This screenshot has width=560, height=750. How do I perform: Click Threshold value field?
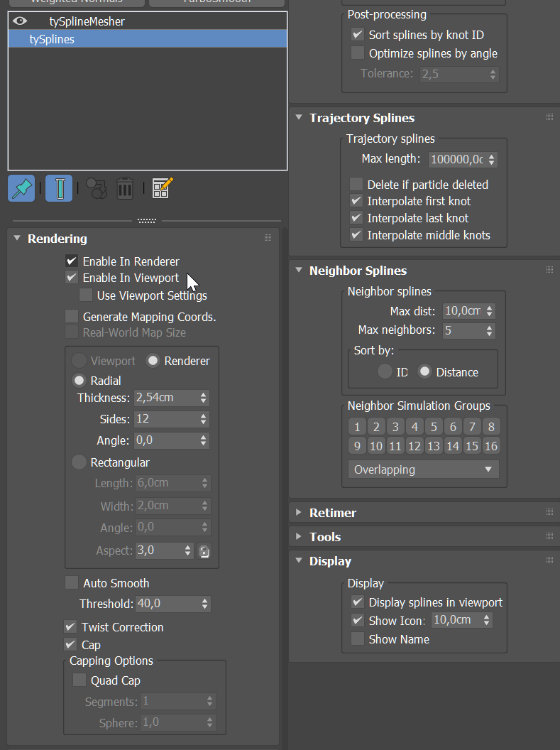click(x=168, y=604)
